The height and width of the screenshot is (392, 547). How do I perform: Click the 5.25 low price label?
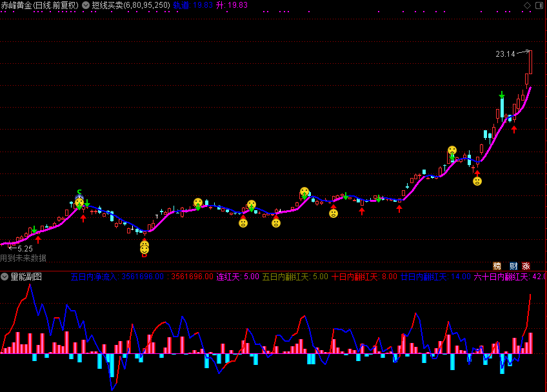click(25, 249)
